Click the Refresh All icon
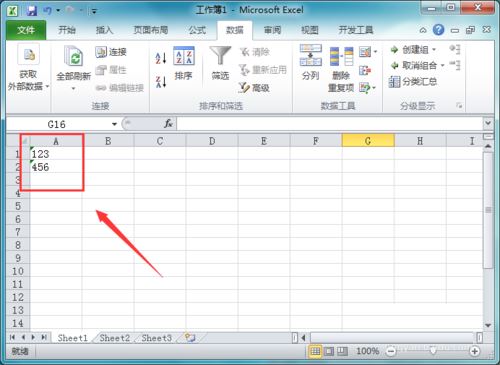The width and height of the screenshot is (500, 365). (73, 56)
